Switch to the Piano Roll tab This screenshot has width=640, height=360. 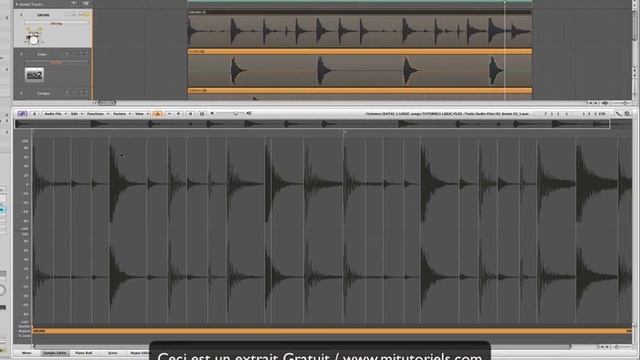pyautogui.click(x=84, y=353)
